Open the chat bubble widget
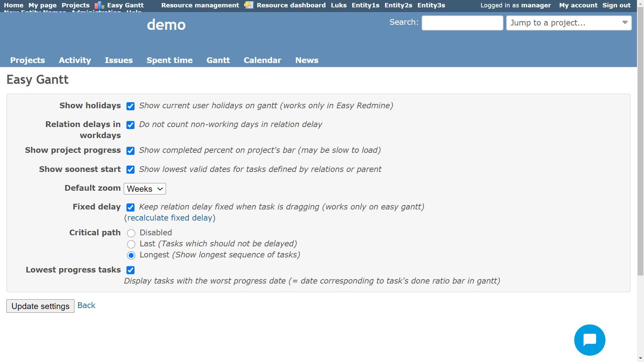The width and height of the screenshot is (644, 362). pos(589,340)
